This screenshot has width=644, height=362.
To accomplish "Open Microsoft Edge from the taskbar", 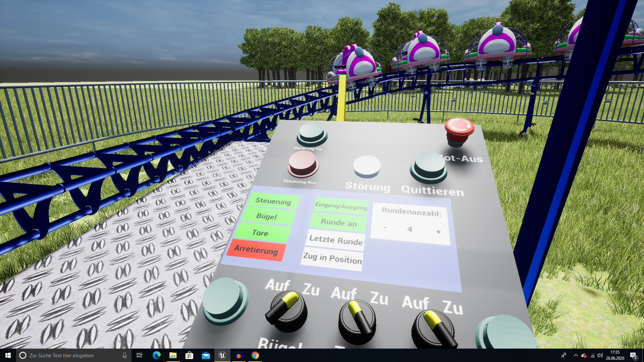I will click(156, 355).
